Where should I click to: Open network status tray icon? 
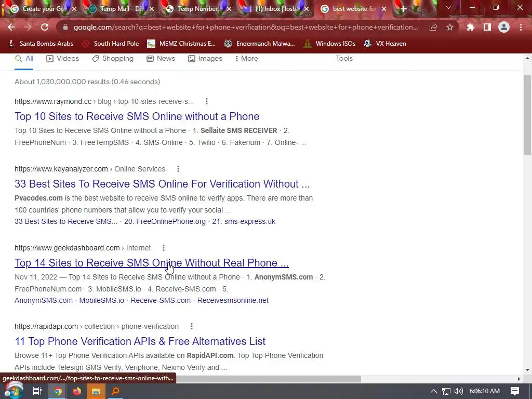coord(446,391)
